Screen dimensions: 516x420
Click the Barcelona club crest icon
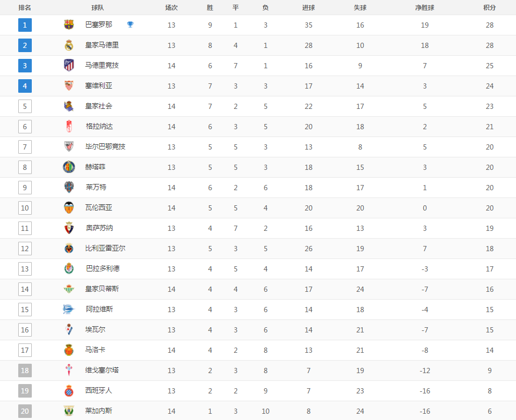click(x=69, y=24)
